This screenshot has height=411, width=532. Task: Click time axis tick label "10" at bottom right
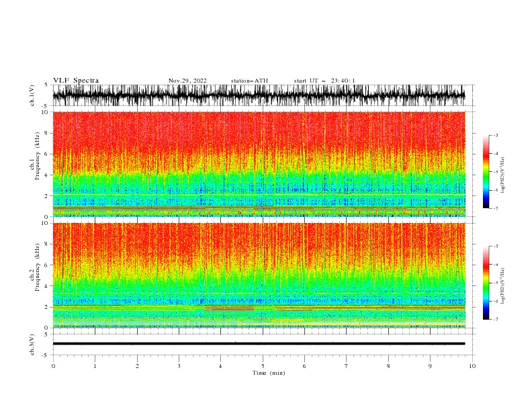click(x=472, y=366)
